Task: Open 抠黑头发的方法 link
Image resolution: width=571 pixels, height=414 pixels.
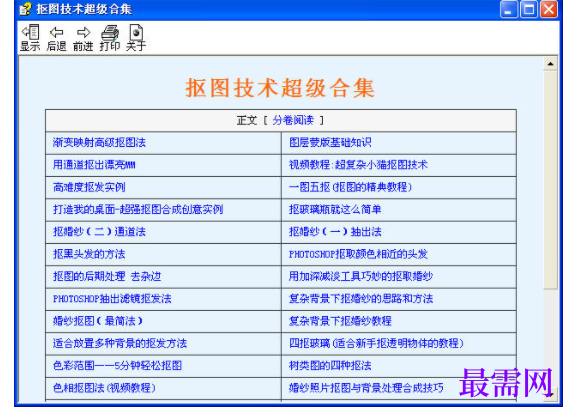Action: (x=89, y=254)
